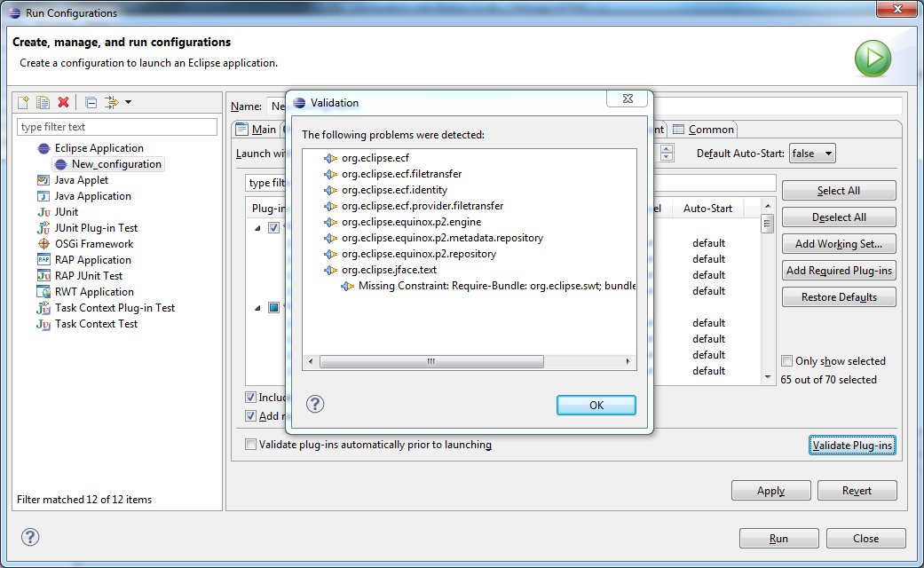Click the New_configuration item icon

[x=60, y=164]
